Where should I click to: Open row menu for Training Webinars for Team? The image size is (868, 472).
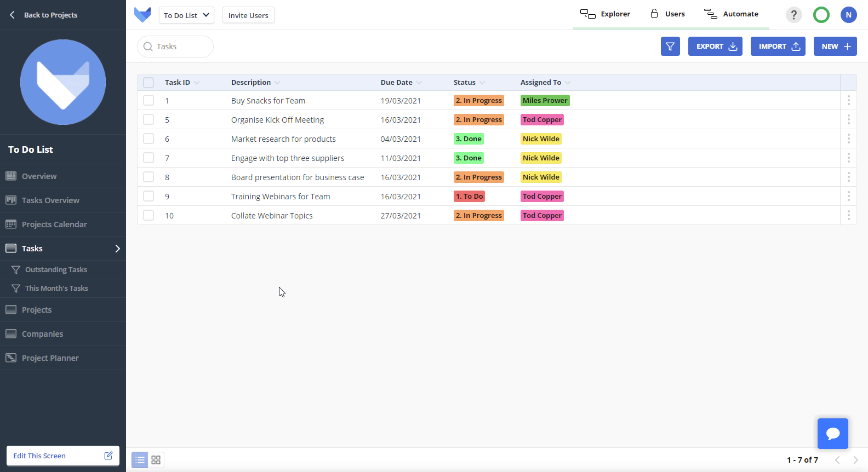[x=848, y=196]
